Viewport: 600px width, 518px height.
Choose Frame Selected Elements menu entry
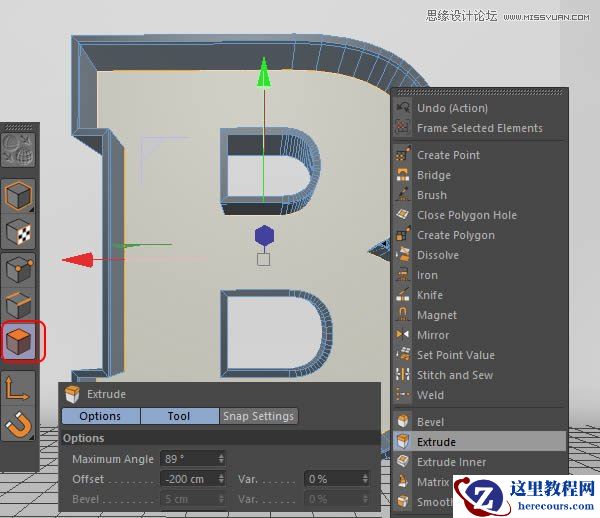click(x=480, y=128)
